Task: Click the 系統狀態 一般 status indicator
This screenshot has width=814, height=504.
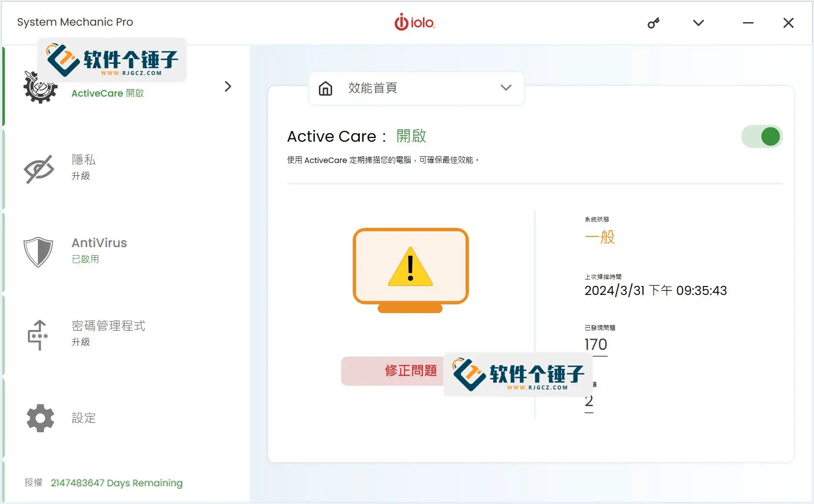Action: (600, 238)
